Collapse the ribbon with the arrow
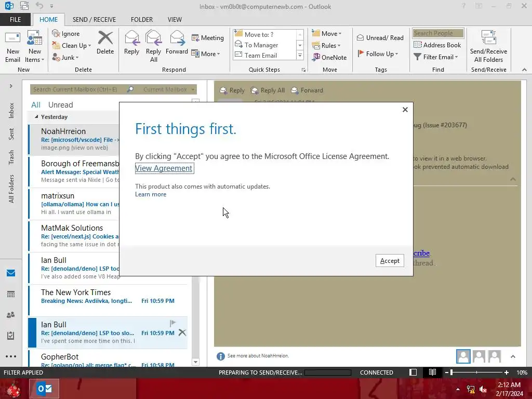Image resolution: width=532 pixels, height=399 pixels. point(524,70)
